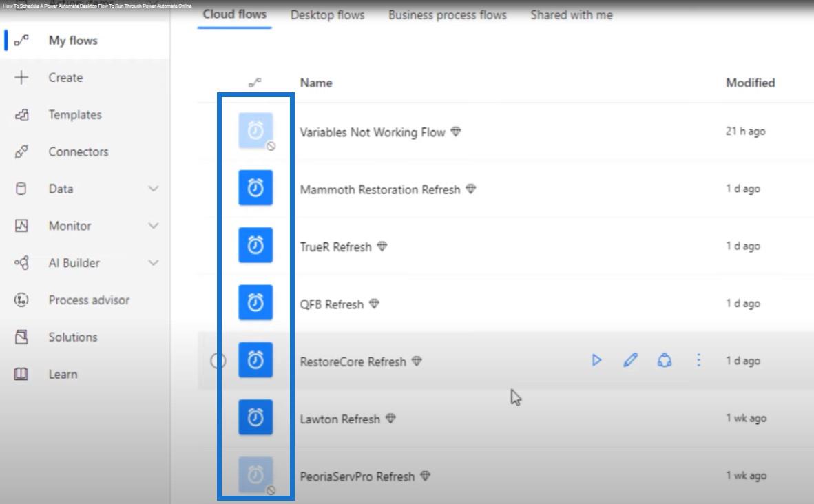
Task: Click the disabled Variables Not Working Flow icon
Action: coord(255,131)
